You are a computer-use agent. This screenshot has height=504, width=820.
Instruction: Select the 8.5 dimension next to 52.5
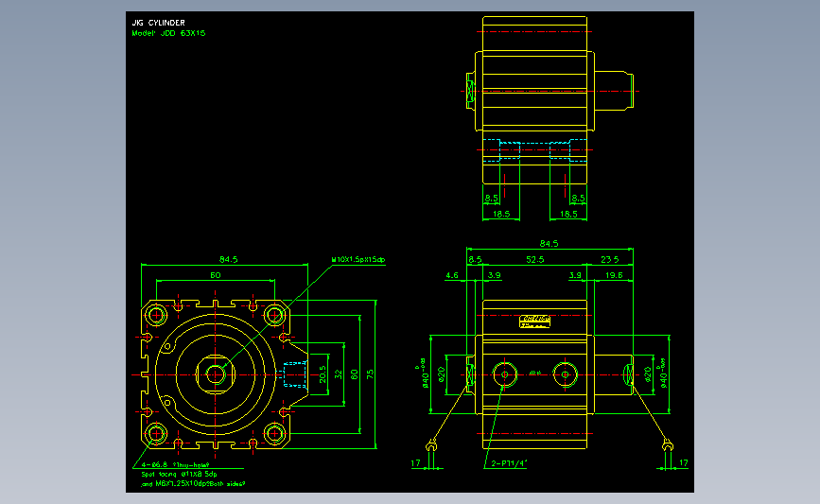coord(475,259)
